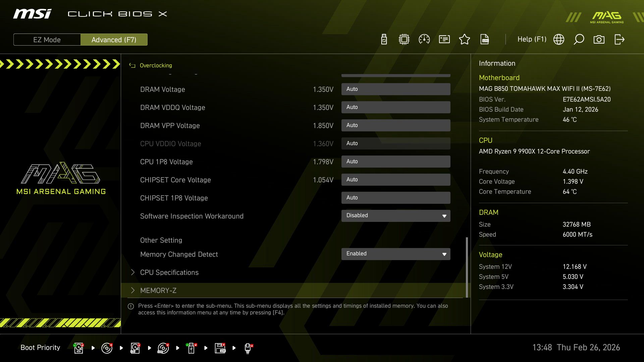Select the Advanced (F7) tab
This screenshot has width=644, height=362.
point(114,40)
